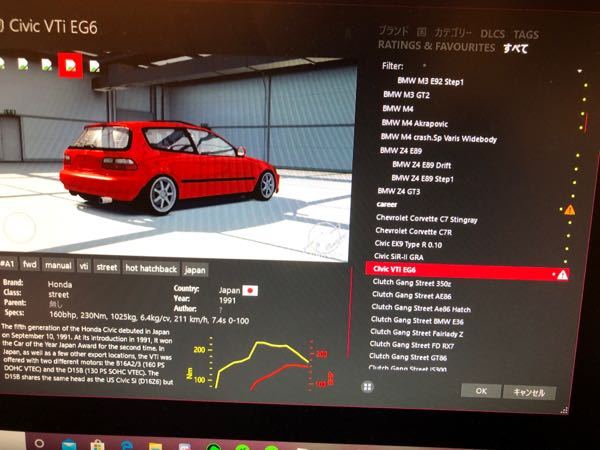Open Cortana circle on the taskbar
Viewport: 600px width, 450px height.
(x=39, y=444)
